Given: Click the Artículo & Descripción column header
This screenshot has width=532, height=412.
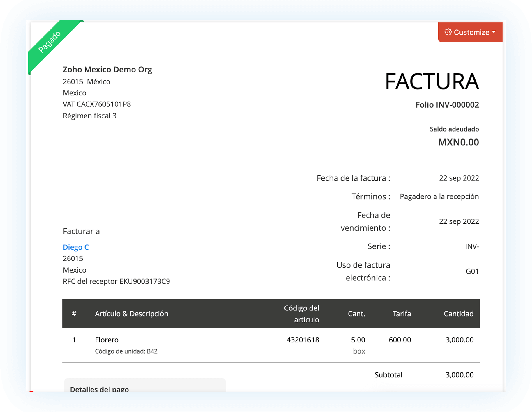Looking at the screenshot, I should [131, 314].
